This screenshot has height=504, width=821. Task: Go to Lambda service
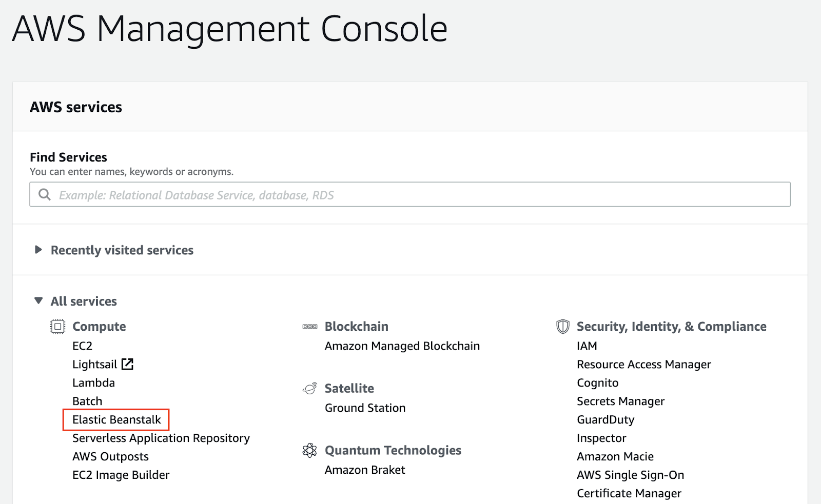pyautogui.click(x=93, y=383)
